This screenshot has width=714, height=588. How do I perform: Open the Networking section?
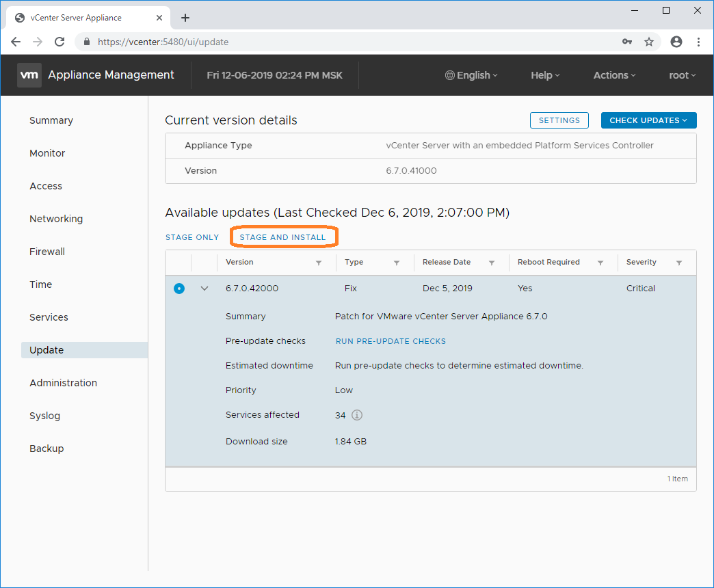(x=56, y=219)
